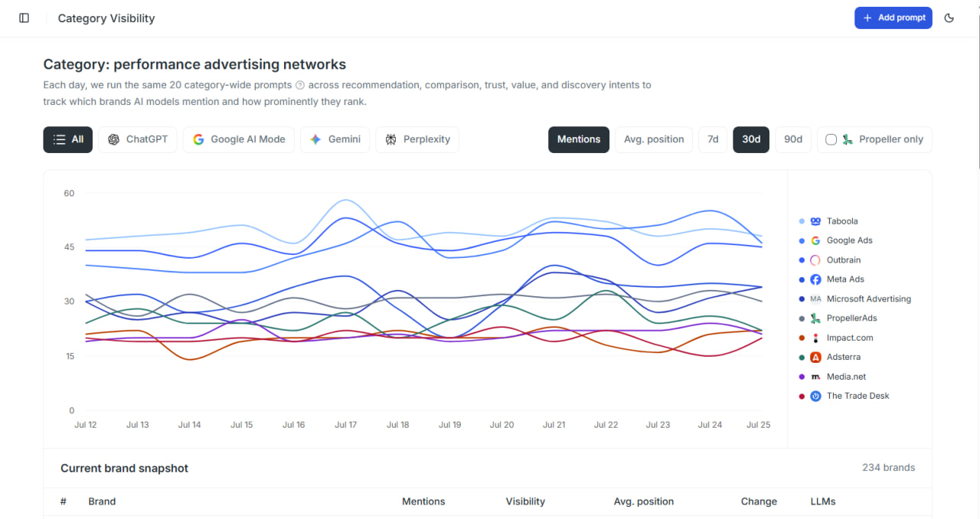Select the 90d time range
Screen dimensions: 980x519
click(793, 139)
